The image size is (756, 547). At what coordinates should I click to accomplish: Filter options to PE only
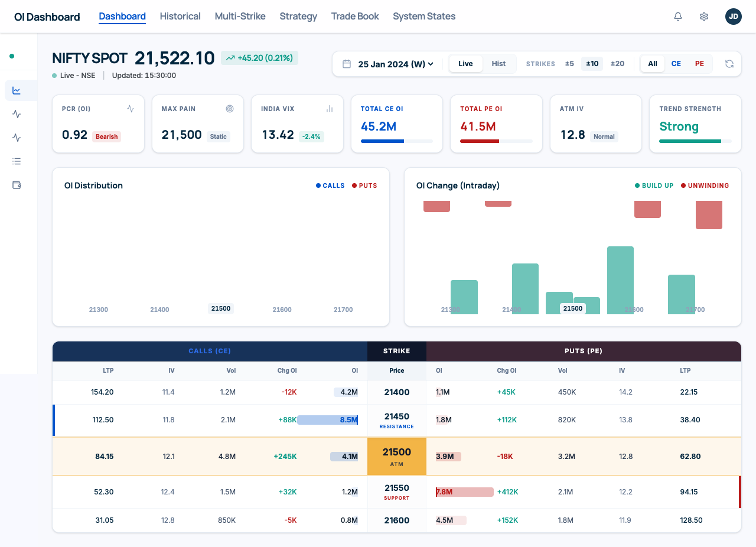pyautogui.click(x=699, y=64)
